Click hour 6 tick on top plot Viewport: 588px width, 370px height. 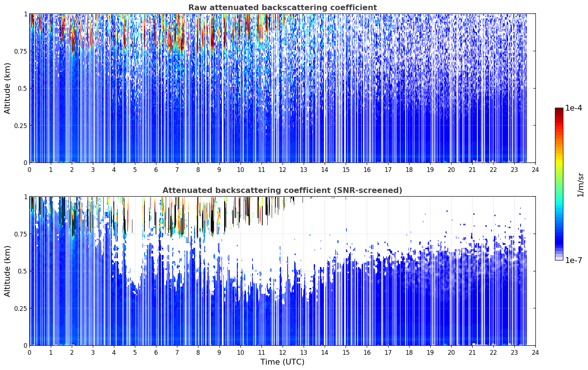click(156, 170)
